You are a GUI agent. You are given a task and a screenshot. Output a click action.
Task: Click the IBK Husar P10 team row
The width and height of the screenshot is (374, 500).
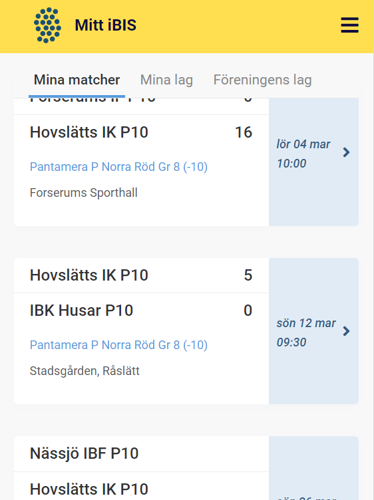(141, 311)
